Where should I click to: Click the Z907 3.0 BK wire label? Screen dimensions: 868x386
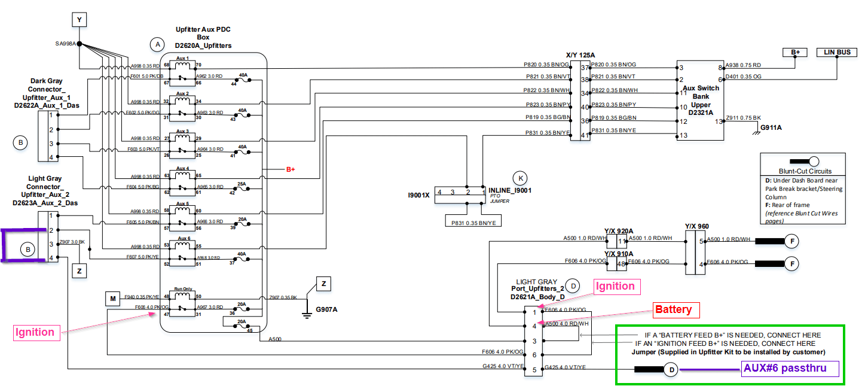tap(72, 242)
